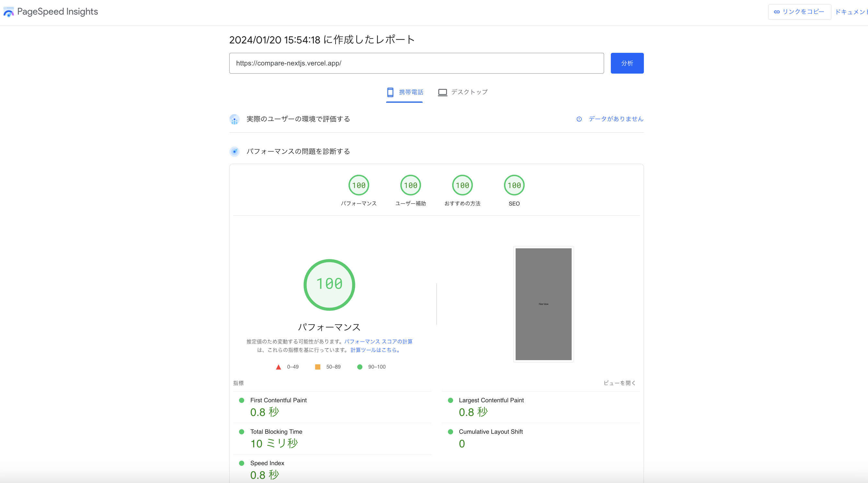
Task: Click the 100 circle for ユーザー補助
Action: click(x=410, y=185)
